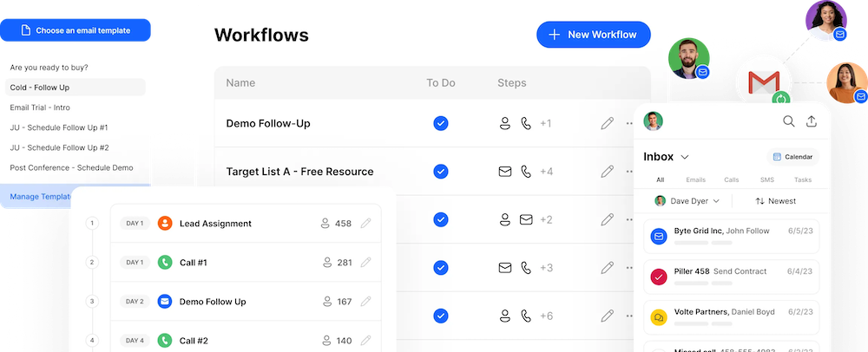Open the Choose an email template dropdown
Viewport: 868px width, 352px height.
(x=76, y=30)
